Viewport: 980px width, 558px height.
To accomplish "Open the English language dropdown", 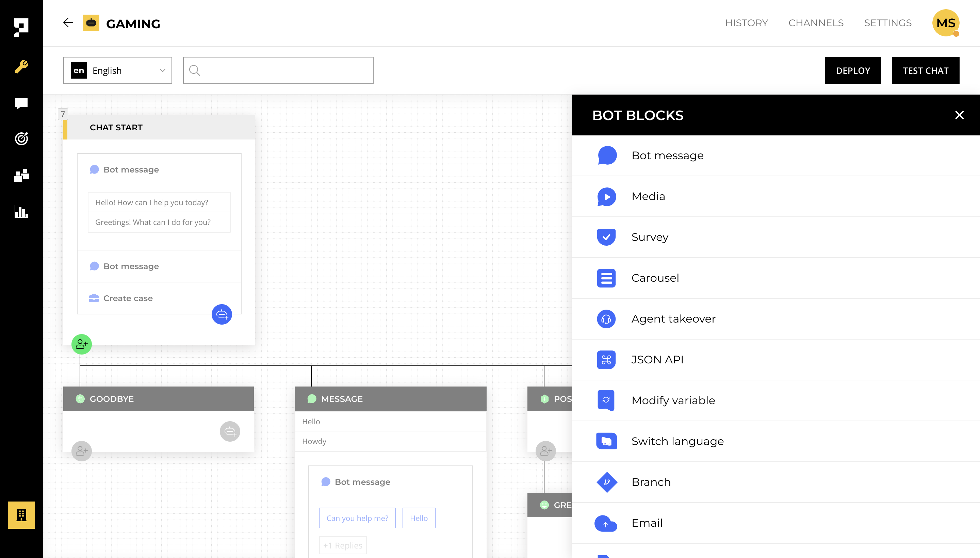I will coord(118,70).
